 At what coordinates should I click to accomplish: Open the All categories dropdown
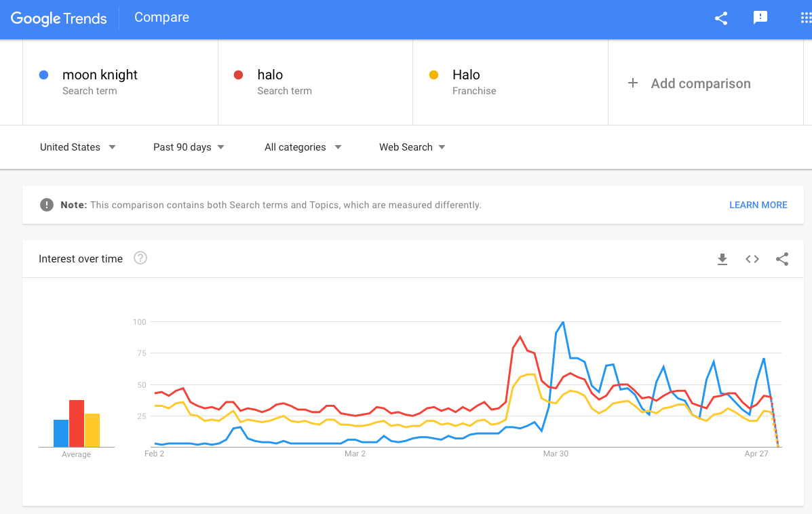pyautogui.click(x=303, y=147)
